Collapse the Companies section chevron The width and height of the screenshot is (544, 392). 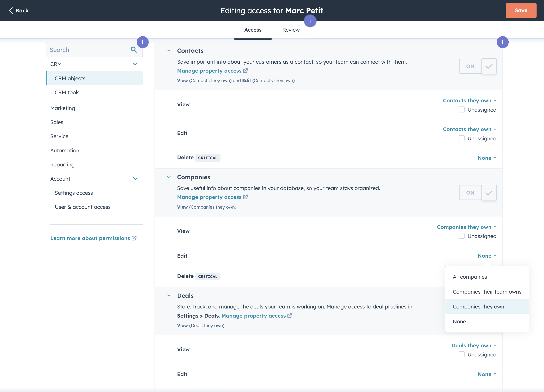point(169,177)
